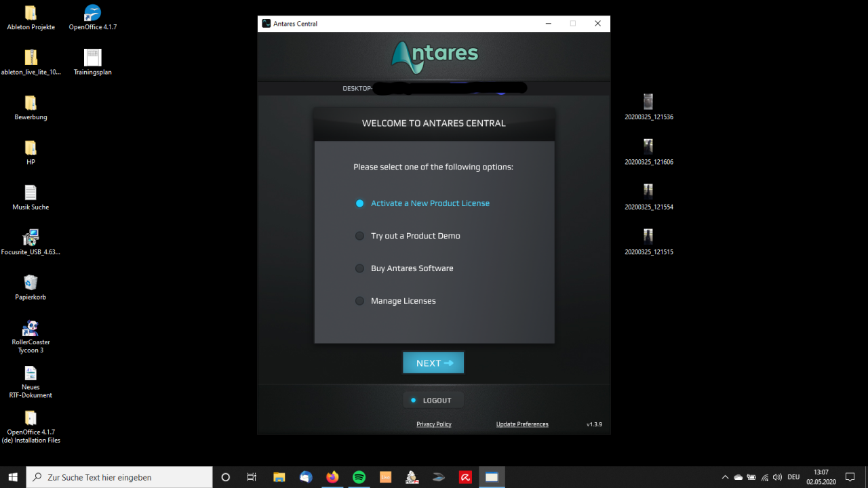Open Spotify from the taskbar
Screen dimensions: 868x488
click(359, 477)
